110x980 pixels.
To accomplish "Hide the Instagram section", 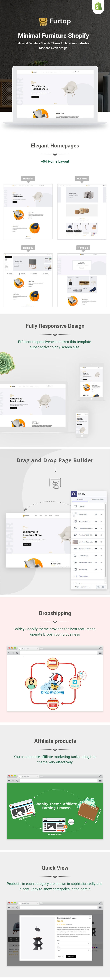I will tap(96, 569).
